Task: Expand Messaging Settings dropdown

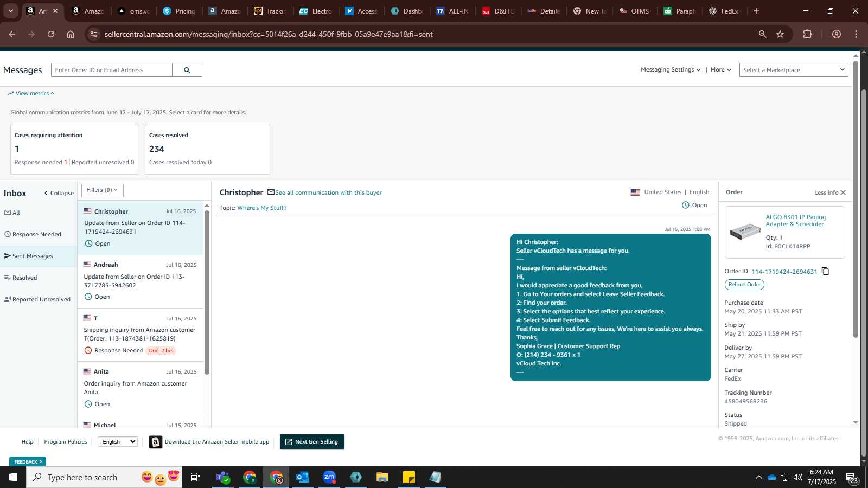Action: (671, 70)
